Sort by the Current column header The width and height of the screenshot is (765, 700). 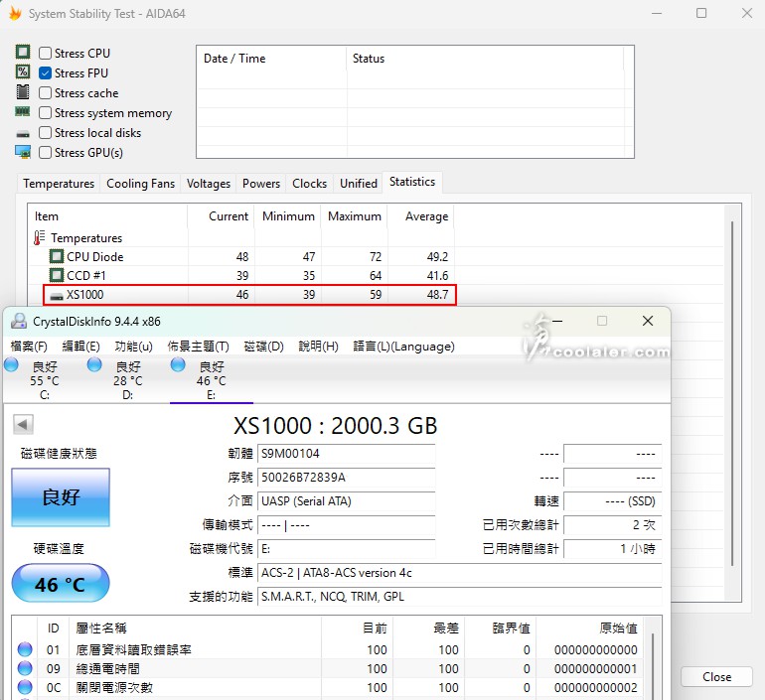point(221,216)
